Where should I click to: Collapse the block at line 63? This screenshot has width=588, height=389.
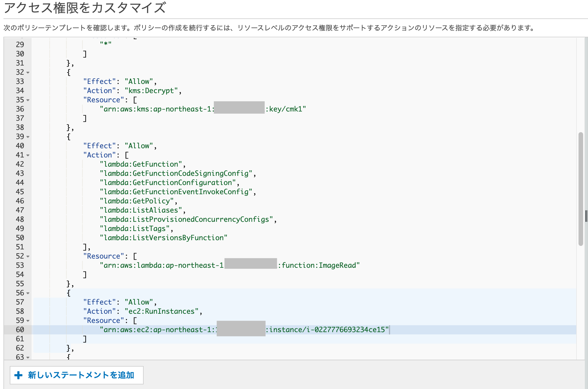click(x=28, y=358)
